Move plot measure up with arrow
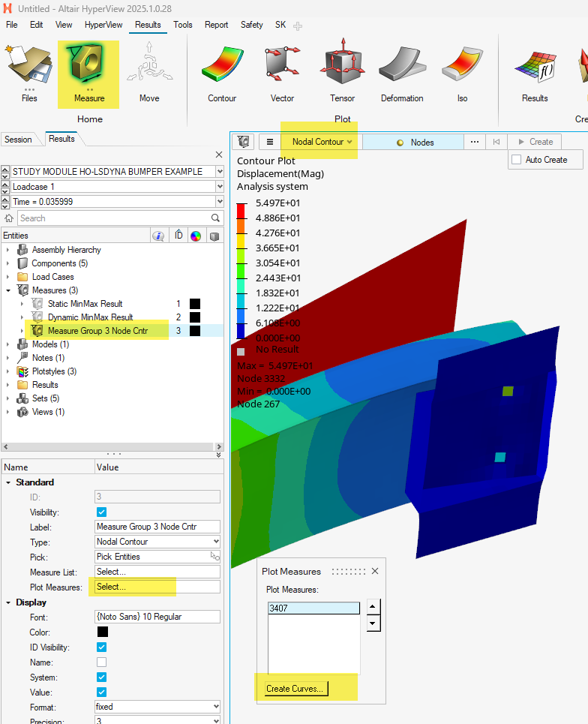588x724 pixels. tap(373, 606)
